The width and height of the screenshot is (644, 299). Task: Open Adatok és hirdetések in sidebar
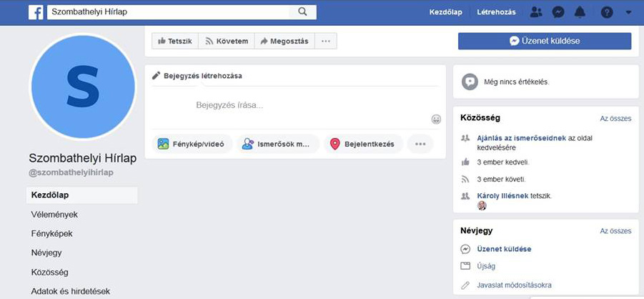tap(71, 291)
